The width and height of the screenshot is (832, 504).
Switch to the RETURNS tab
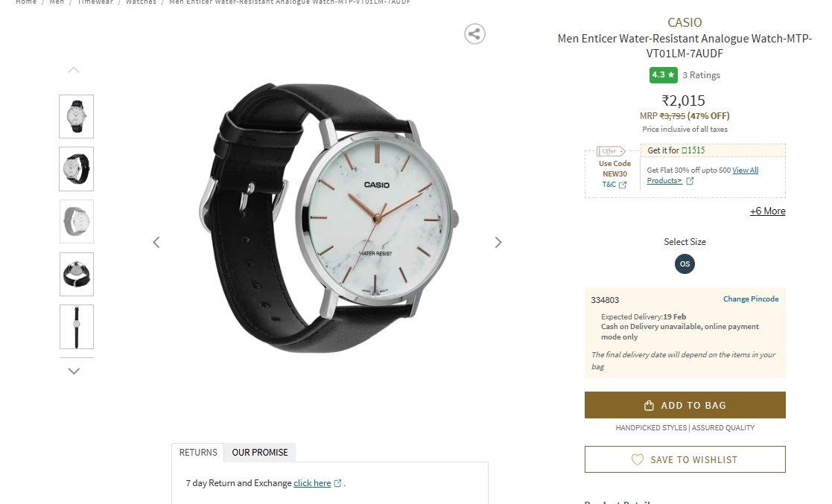point(198,453)
